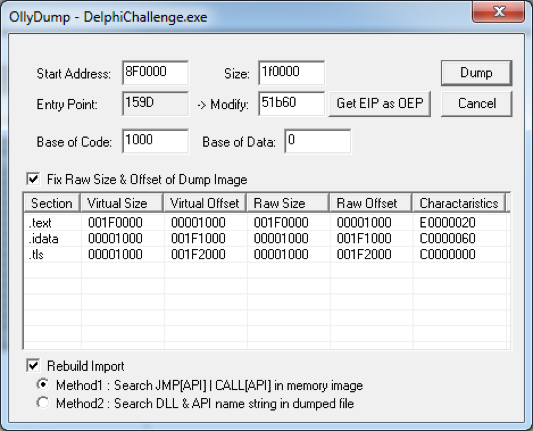The width and height of the screenshot is (533, 431).
Task: Click Virtual Size 00001000 of .tls
Action: (x=115, y=254)
